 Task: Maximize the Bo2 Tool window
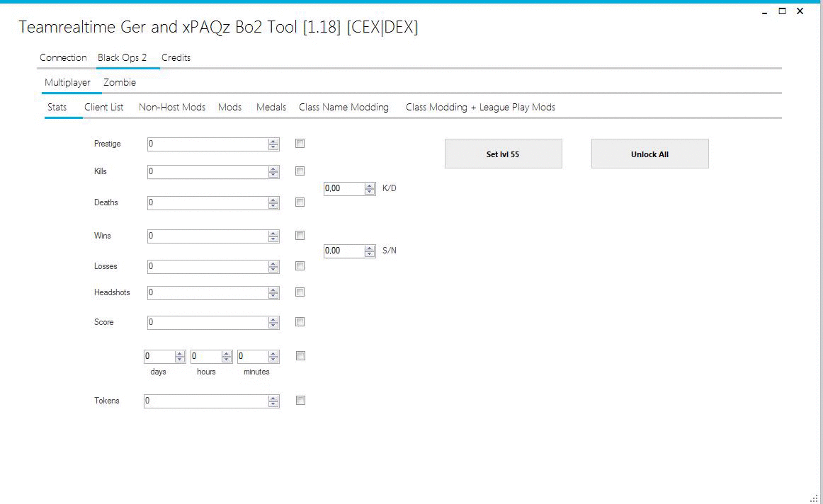[782, 11]
